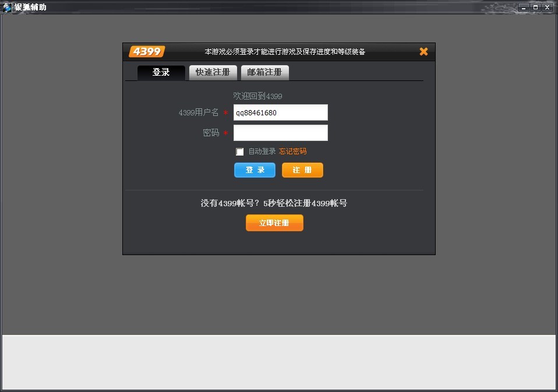
Task: Enable the 自动登录 checkbox
Action: click(x=240, y=152)
